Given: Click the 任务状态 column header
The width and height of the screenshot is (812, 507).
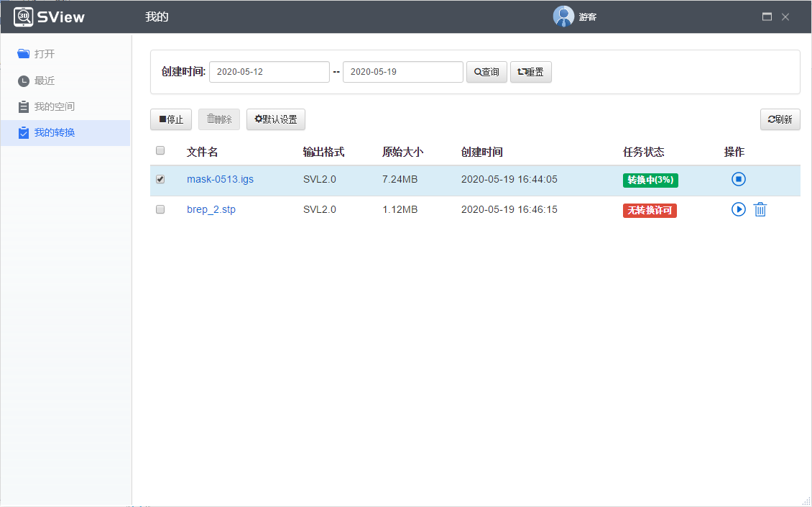Looking at the screenshot, I should point(644,152).
